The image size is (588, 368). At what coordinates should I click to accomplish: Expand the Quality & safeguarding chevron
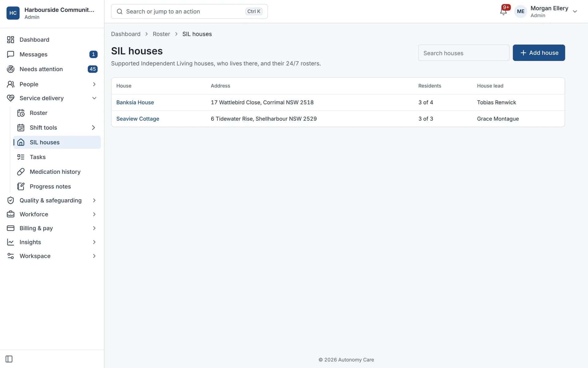pos(94,200)
